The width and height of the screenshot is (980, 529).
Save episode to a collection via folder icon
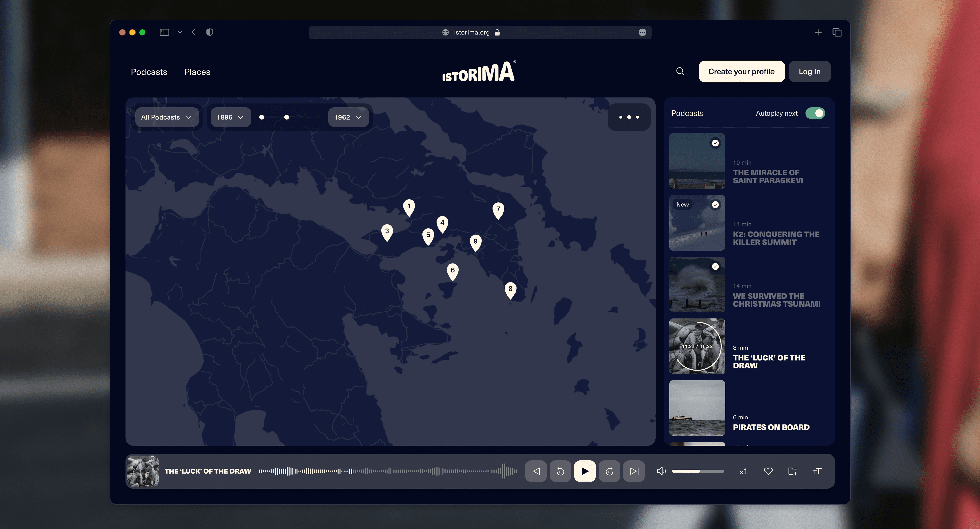click(793, 471)
